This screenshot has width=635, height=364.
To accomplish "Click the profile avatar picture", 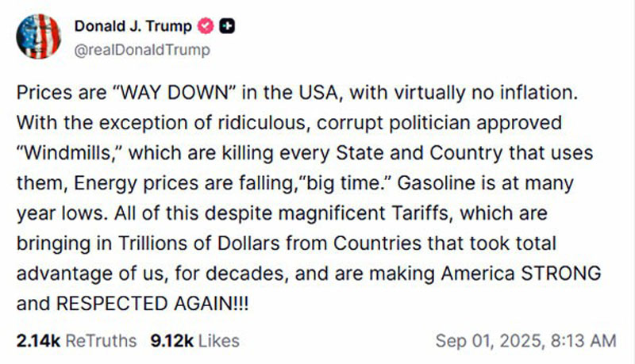I will (38, 36).
